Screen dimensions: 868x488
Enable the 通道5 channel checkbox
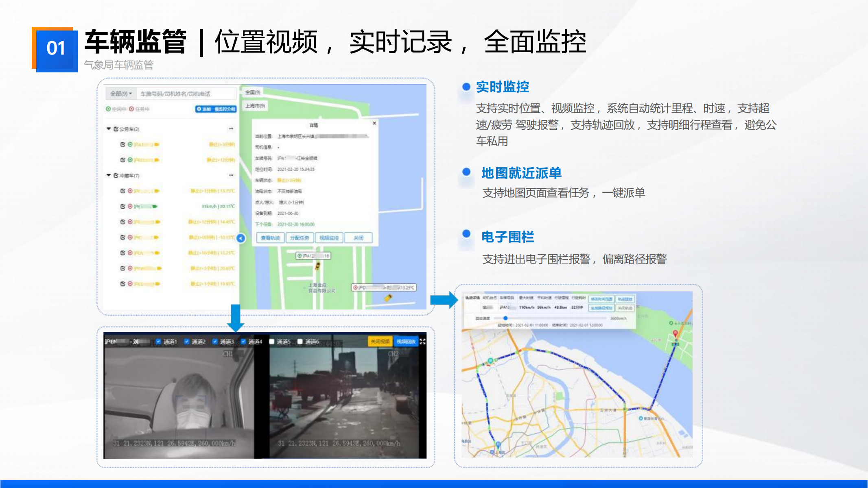(272, 342)
